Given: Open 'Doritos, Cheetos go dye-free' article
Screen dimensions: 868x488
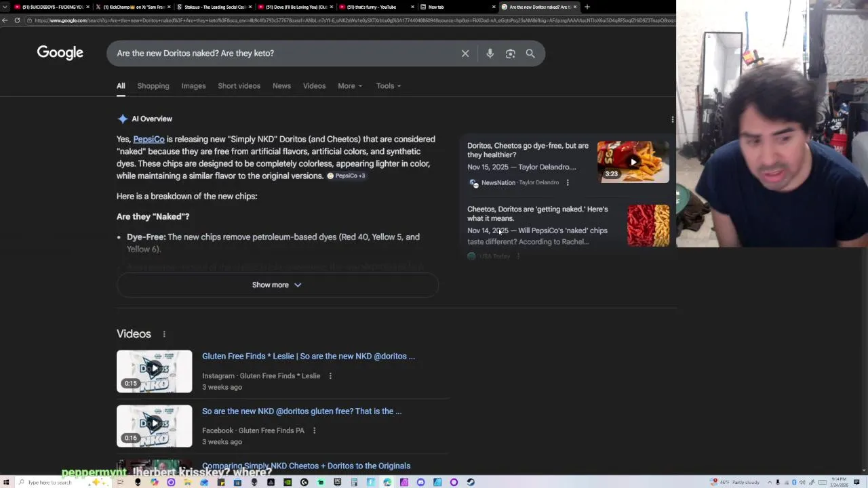Looking at the screenshot, I should [x=528, y=150].
